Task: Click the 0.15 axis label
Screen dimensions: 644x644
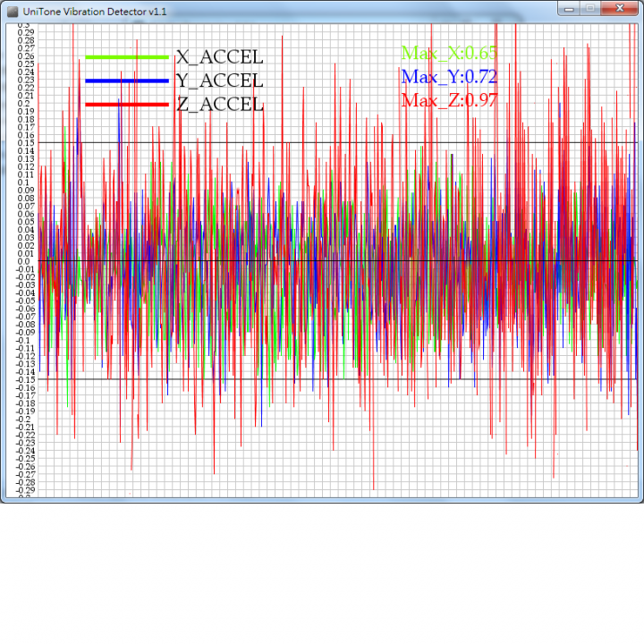Action: 26,143
